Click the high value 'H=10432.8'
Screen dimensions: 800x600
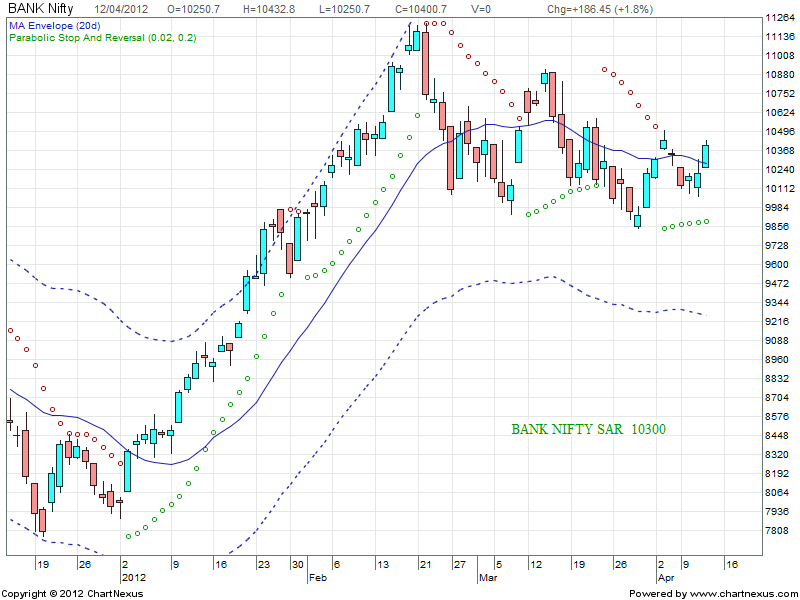[x=267, y=9]
